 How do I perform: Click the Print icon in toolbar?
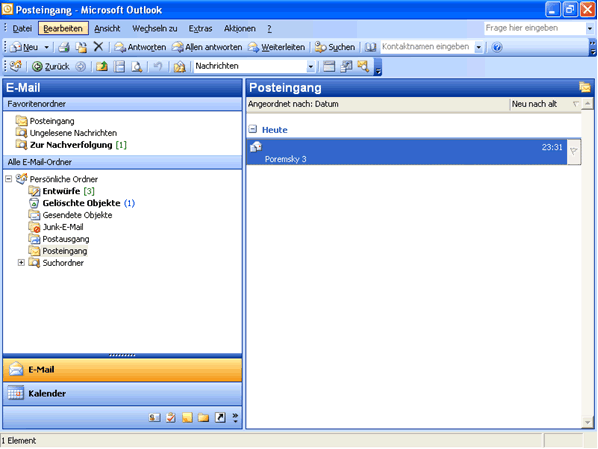click(64, 47)
